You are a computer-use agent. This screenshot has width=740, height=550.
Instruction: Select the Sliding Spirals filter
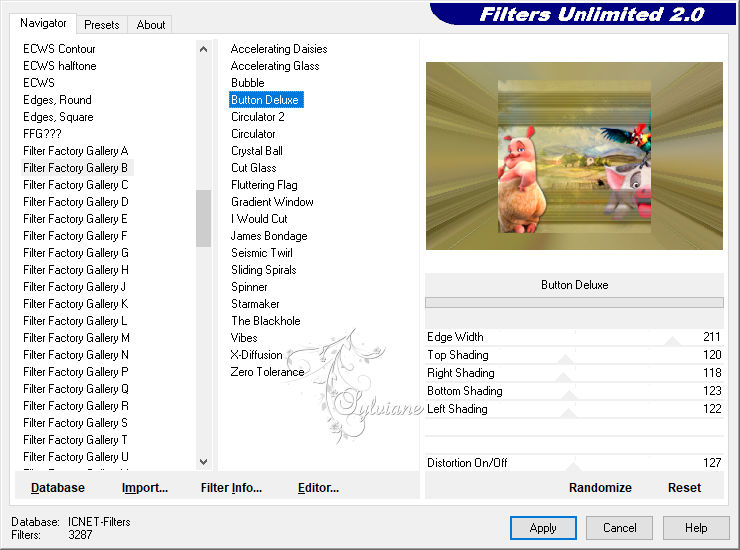pyautogui.click(x=263, y=270)
